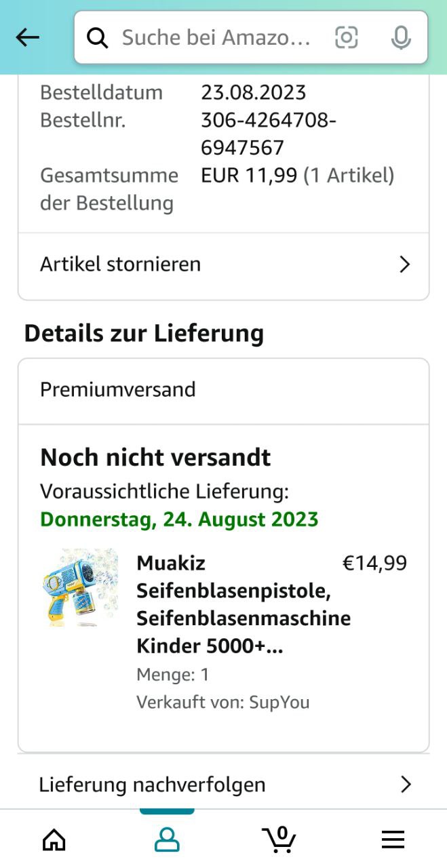447x868 pixels.
Task: Tap the back arrow icon
Action: pos(28,38)
